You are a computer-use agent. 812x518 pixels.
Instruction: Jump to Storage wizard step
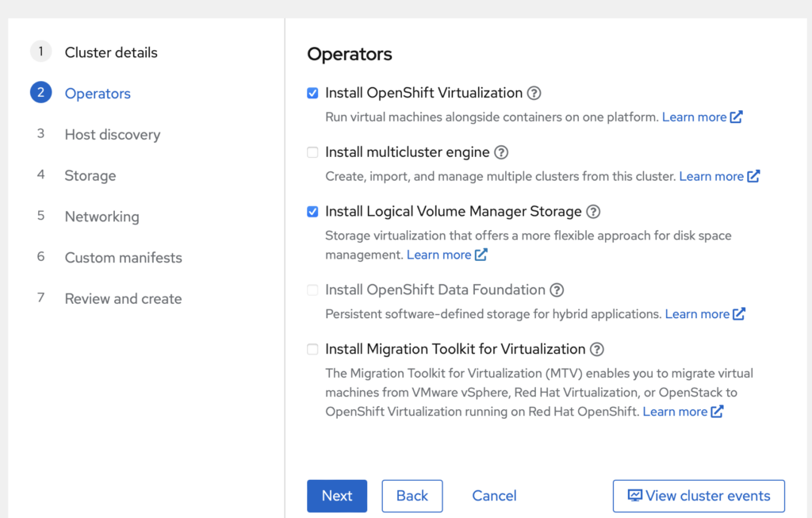pos(90,175)
